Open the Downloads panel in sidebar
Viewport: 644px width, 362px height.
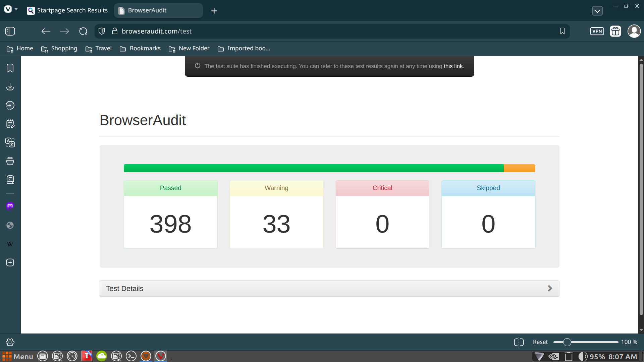(10, 87)
